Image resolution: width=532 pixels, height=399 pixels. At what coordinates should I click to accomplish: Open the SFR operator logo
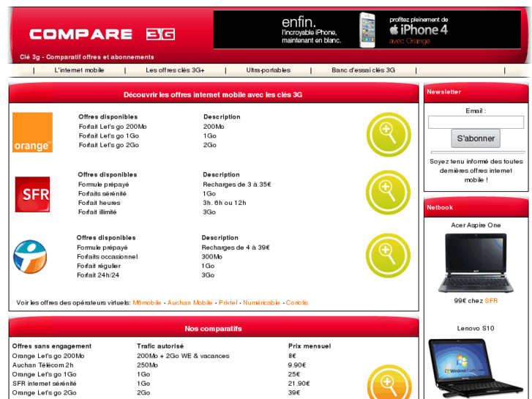[33, 194]
